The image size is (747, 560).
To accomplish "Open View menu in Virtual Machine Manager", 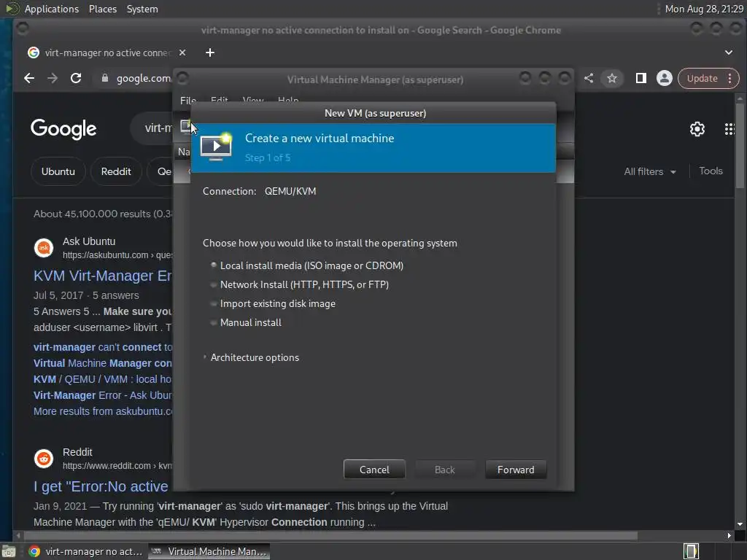I will click(253, 100).
